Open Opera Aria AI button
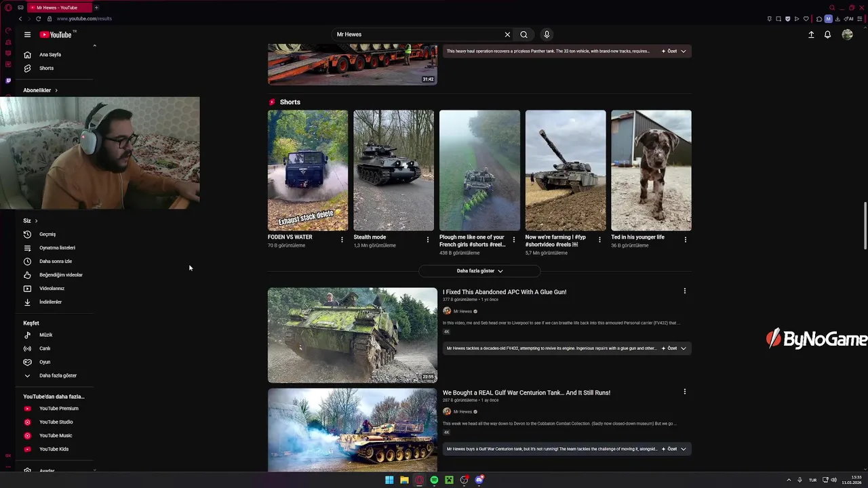Viewport: 868px width, 488px height. pyautogui.click(x=848, y=19)
